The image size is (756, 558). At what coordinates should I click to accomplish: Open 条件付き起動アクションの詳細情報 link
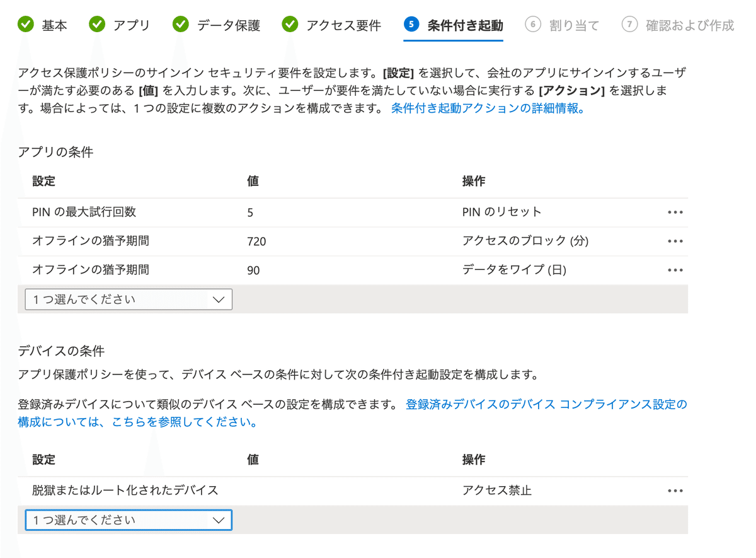click(488, 108)
